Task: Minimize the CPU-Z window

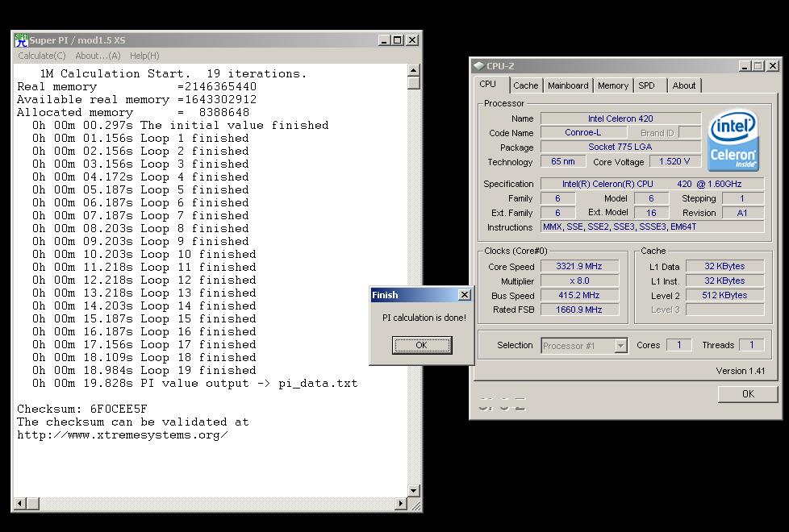Action: 745,66
